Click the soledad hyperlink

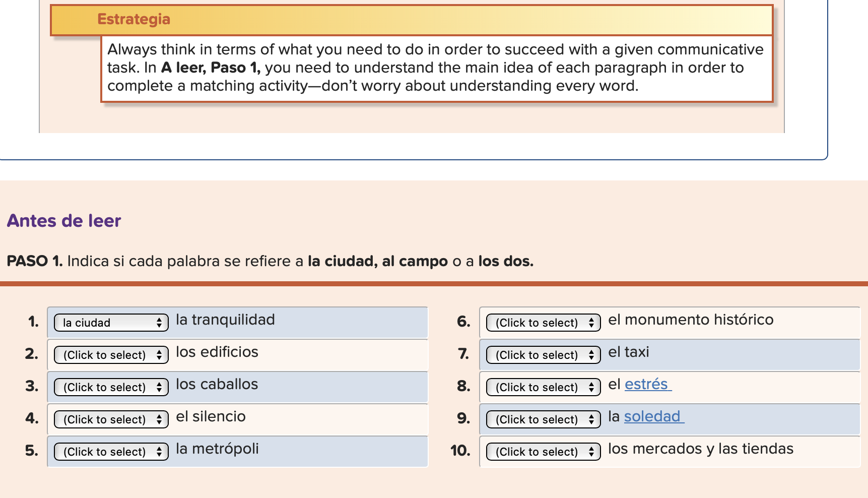(653, 416)
